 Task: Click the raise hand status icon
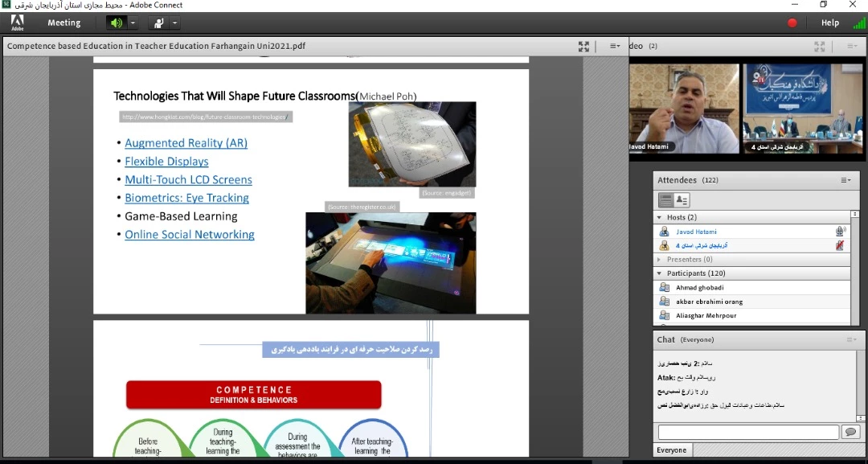click(159, 23)
